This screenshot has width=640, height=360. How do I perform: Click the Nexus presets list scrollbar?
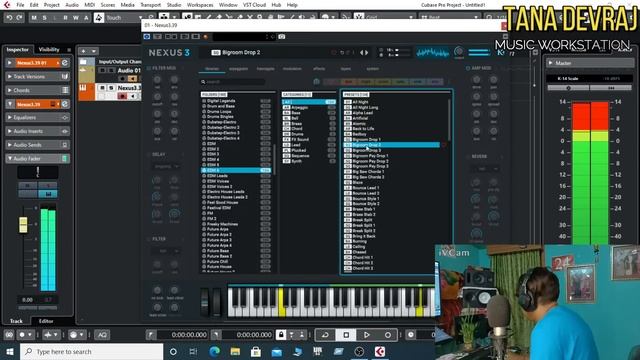pyautogui.click(x=449, y=120)
